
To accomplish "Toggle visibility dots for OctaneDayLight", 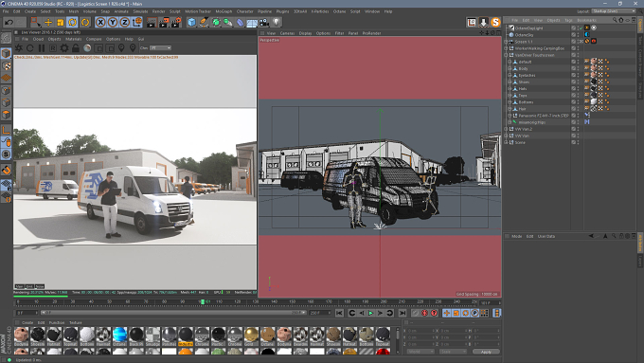I will [x=579, y=27].
